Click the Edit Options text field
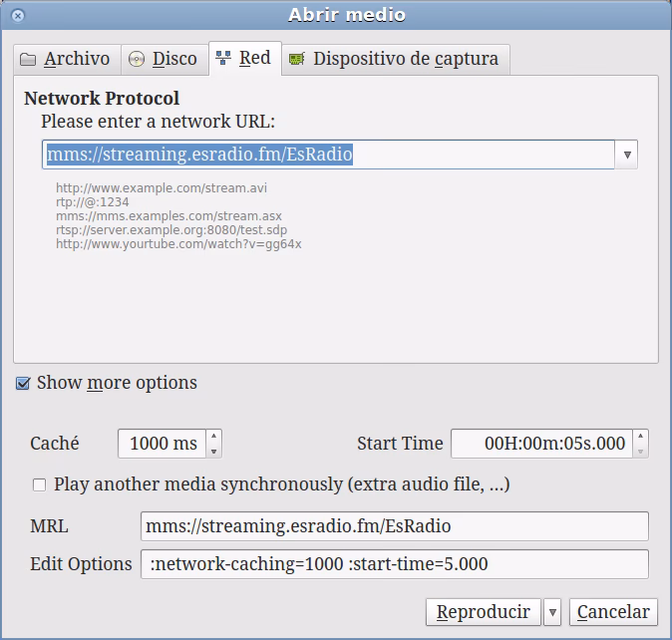 click(x=395, y=564)
